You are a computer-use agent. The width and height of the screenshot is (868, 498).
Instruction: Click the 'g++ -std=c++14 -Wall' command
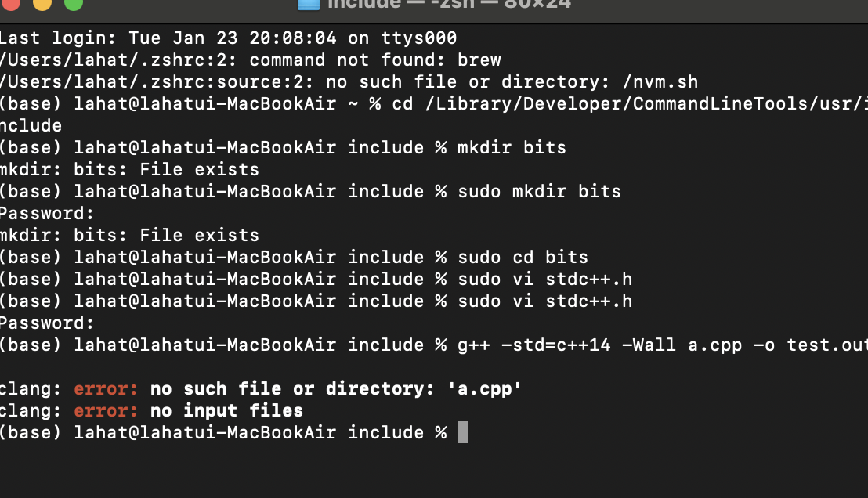click(566, 345)
